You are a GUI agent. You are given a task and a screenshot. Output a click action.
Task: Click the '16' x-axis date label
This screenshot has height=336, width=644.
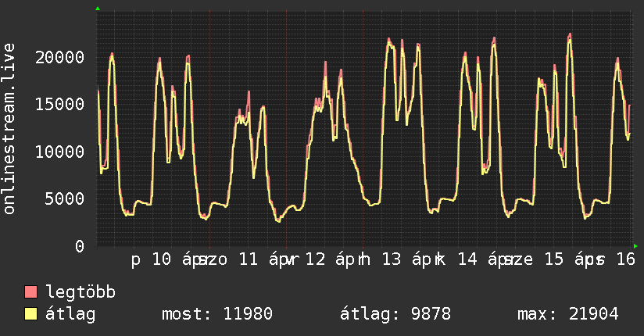625,259
